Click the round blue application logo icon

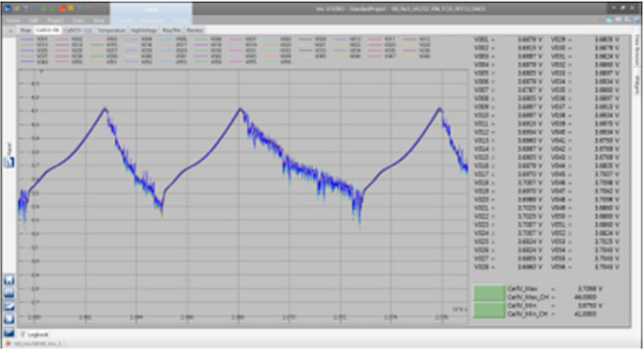click(7, 8)
